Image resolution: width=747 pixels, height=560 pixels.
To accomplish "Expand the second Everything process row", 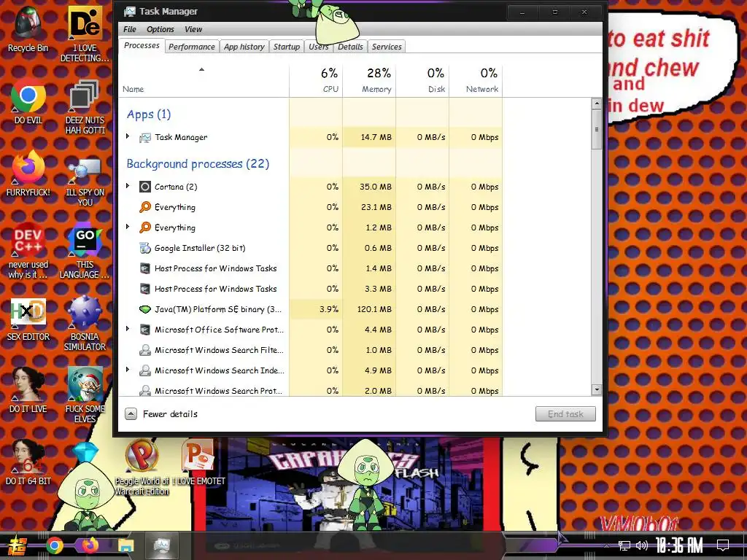I will coord(128,227).
